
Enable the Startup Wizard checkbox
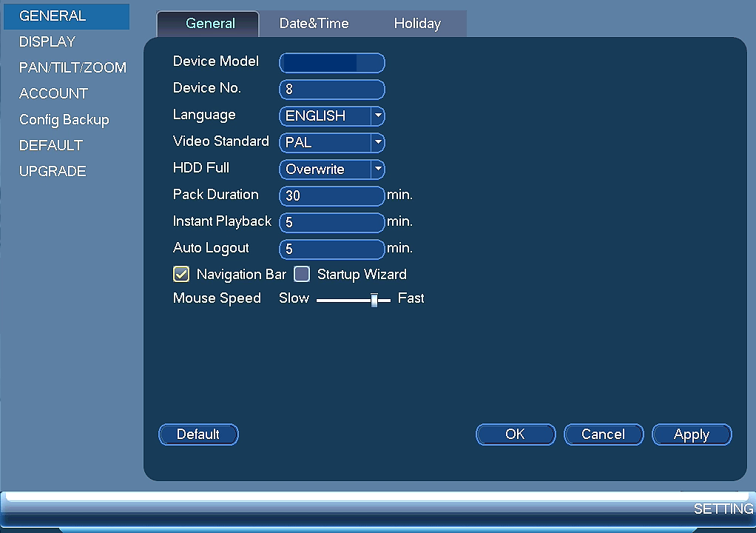pyautogui.click(x=302, y=274)
